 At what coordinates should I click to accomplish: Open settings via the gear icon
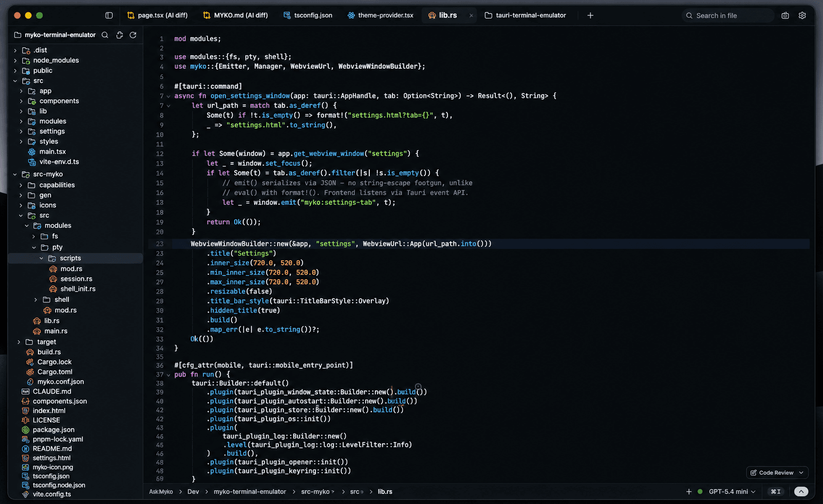[802, 15]
